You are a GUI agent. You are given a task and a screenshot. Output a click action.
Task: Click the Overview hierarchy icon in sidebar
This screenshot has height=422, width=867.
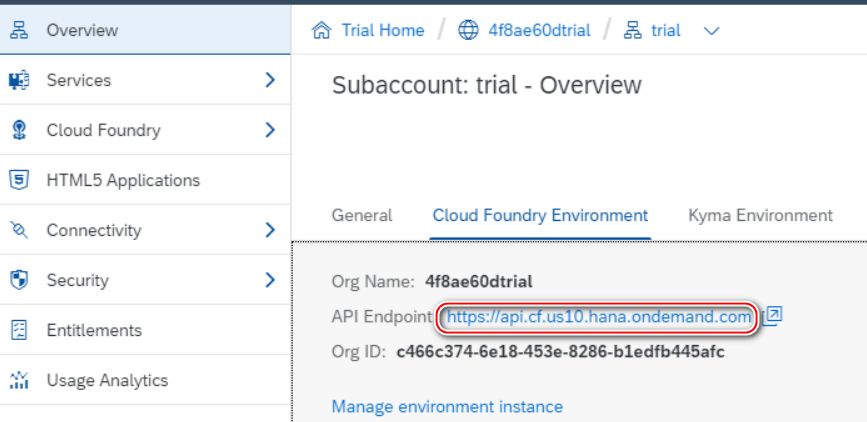point(19,30)
